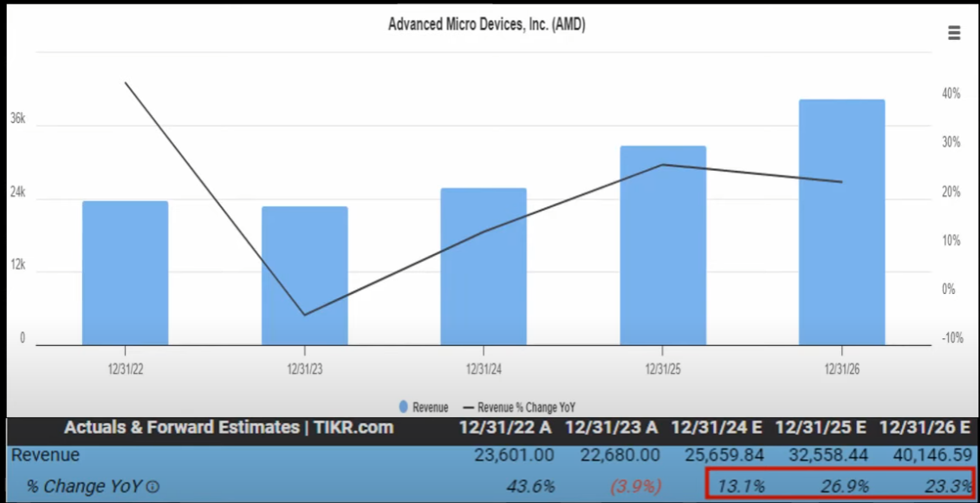The height and width of the screenshot is (503, 980).
Task: Click the Actuals & Forward Estimates header
Action: (x=229, y=428)
